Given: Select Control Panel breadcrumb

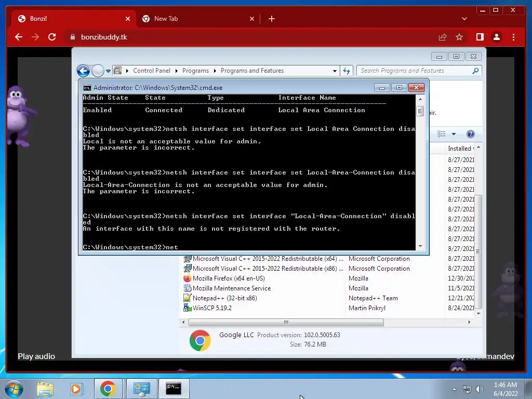Looking at the screenshot, I should (152, 71).
